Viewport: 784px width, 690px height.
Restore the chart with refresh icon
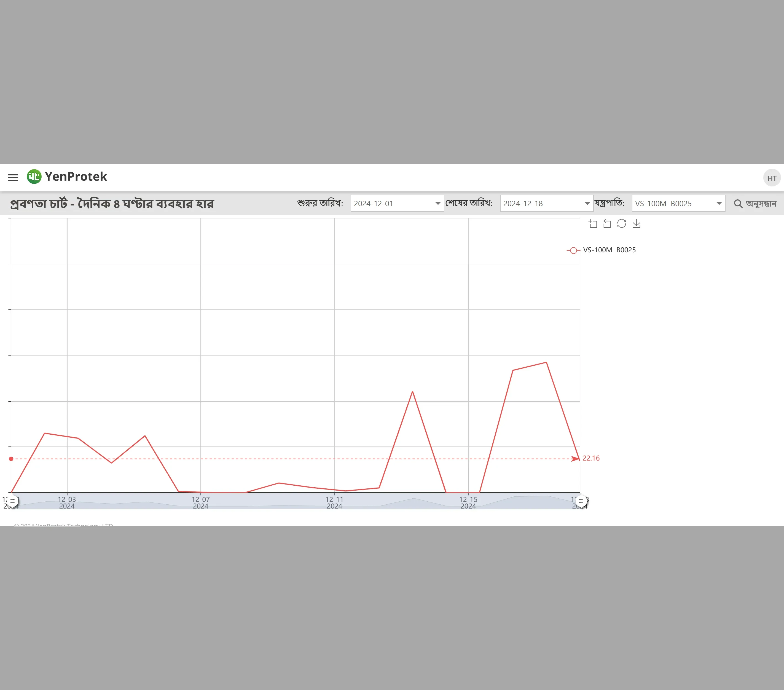(622, 224)
